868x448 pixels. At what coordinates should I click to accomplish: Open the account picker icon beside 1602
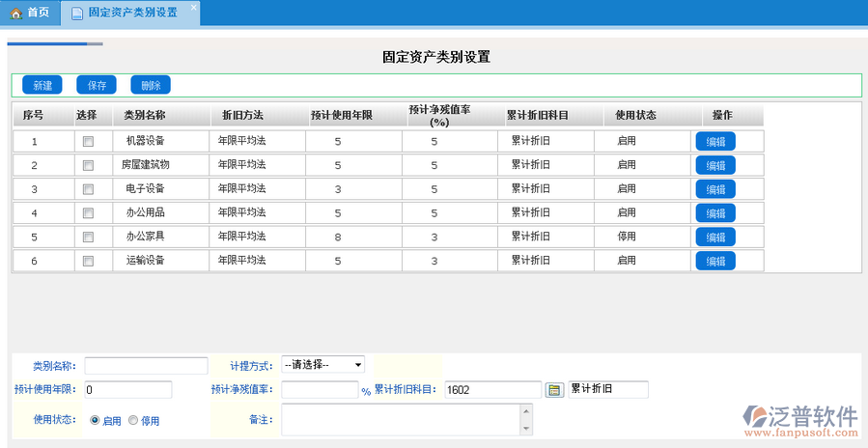pyautogui.click(x=554, y=390)
